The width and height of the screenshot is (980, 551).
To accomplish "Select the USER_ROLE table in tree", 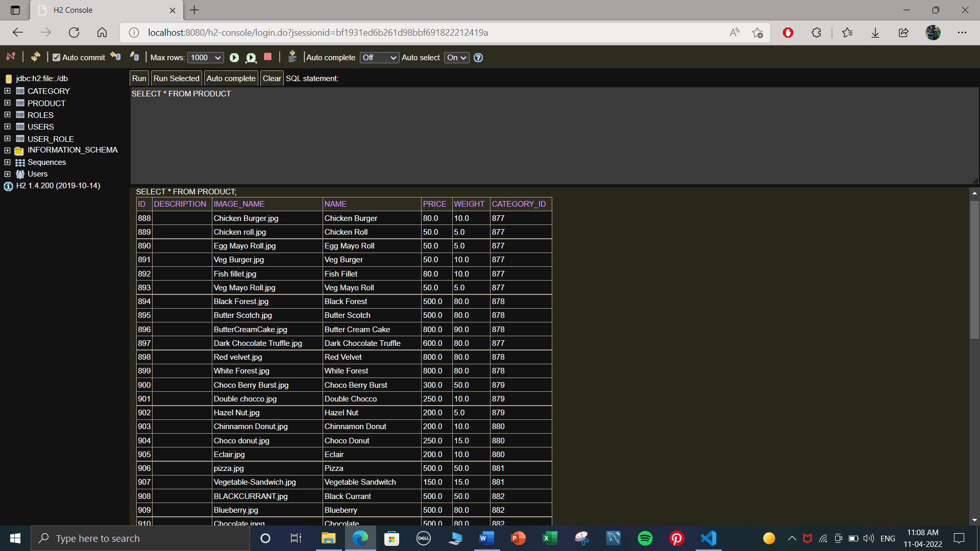I will click(51, 139).
